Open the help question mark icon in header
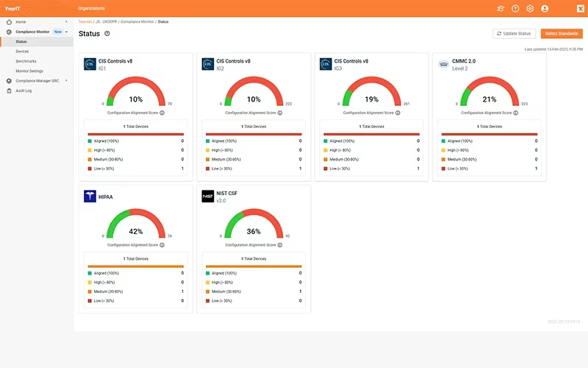This screenshot has width=588, height=368. (515, 9)
